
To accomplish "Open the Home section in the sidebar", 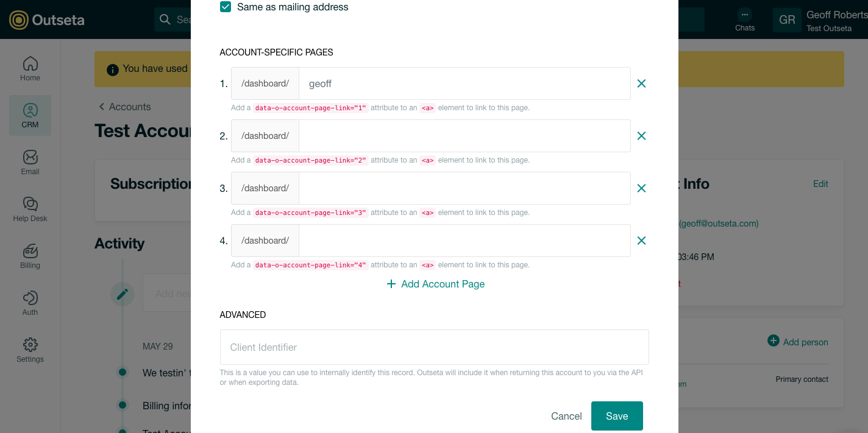I will 29,67.
